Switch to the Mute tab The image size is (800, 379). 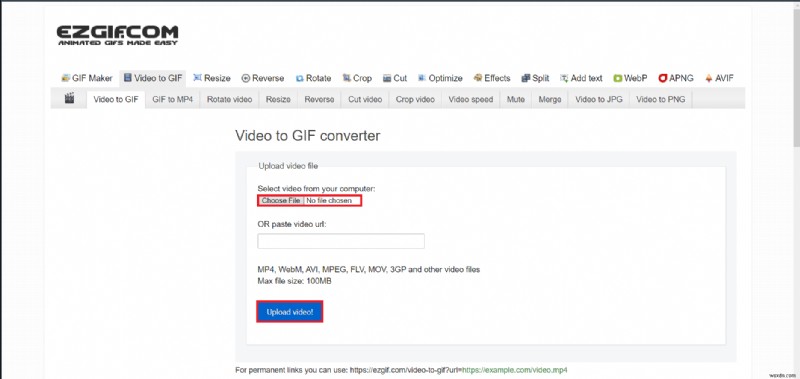tap(516, 99)
